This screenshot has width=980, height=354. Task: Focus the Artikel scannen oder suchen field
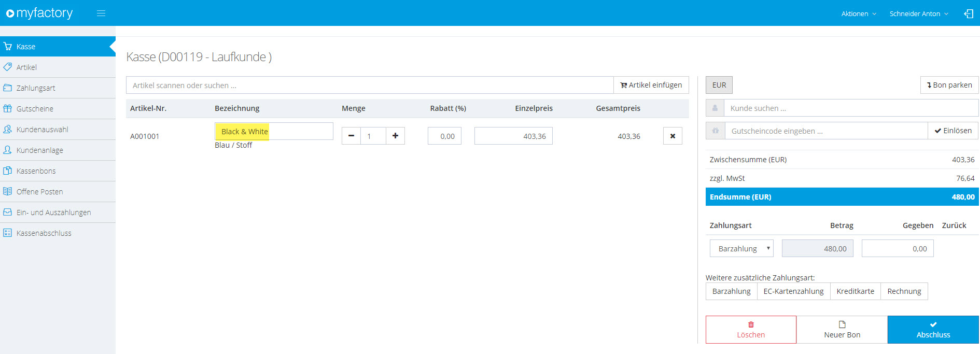pyautogui.click(x=370, y=85)
